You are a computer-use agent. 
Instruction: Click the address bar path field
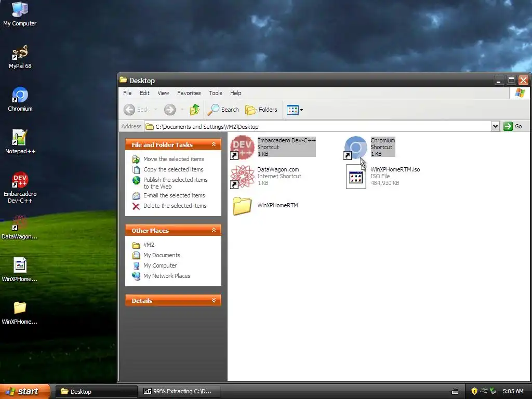click(317, 127)
